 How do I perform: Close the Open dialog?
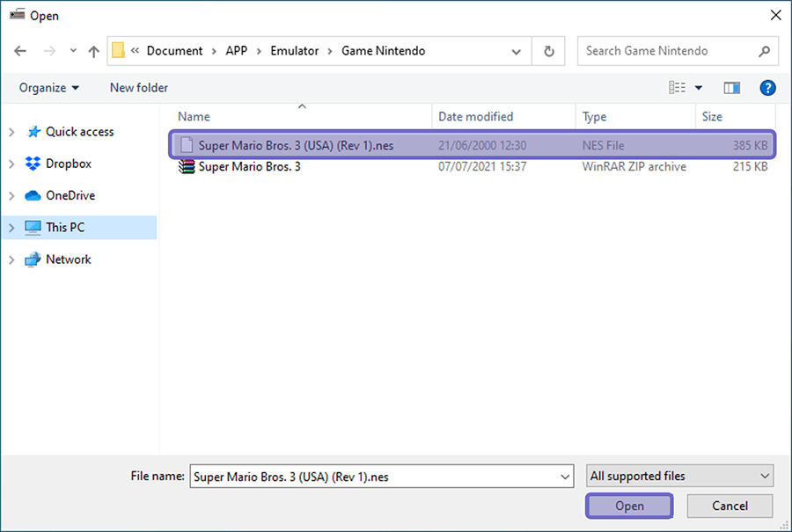coord(776,15)
